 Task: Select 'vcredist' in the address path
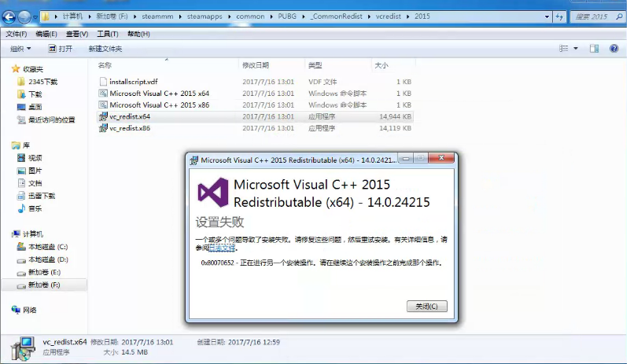(x=388, y=17)
